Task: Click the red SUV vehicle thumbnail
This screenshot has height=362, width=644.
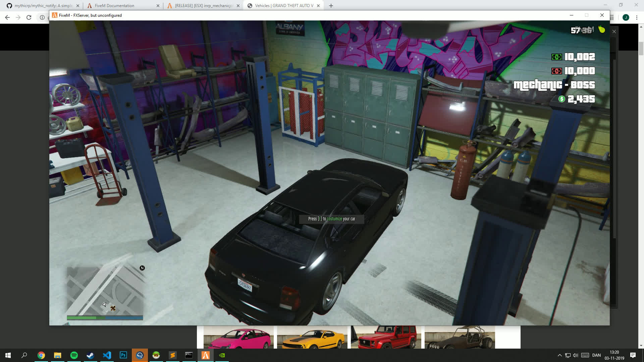Action: point(386,337)
